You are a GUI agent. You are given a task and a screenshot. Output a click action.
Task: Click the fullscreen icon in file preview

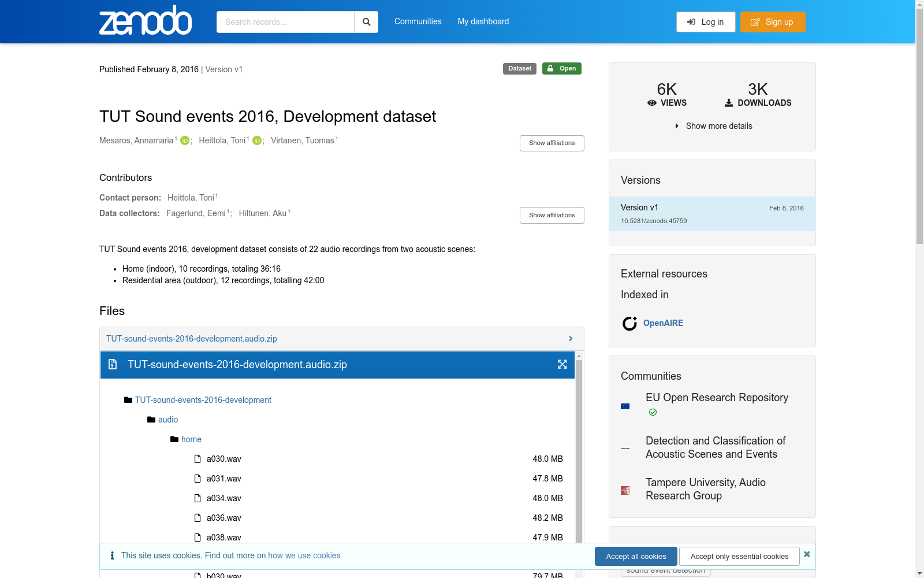click(562, 364)
